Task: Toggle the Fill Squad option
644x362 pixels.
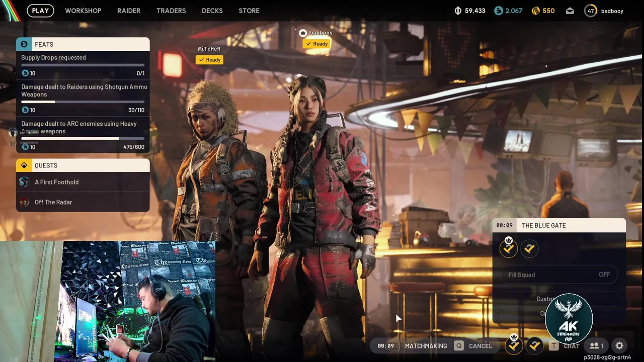Action: 559,275
